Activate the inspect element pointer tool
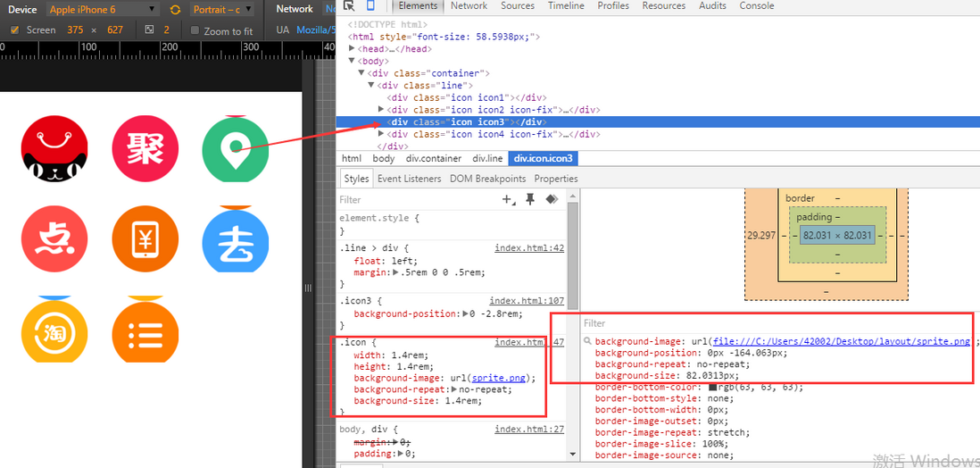The width and height of the screenshot is (980, 468). pyautogui.click(x=349, y=5)
